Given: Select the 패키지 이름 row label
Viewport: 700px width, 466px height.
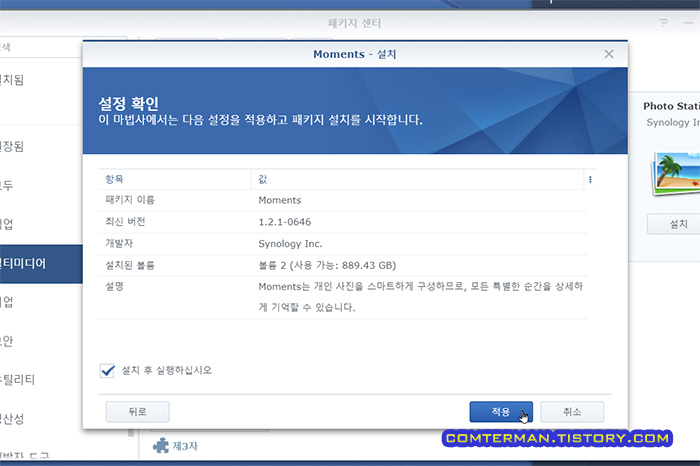Looking at the screenshot, I should point(130,200).
